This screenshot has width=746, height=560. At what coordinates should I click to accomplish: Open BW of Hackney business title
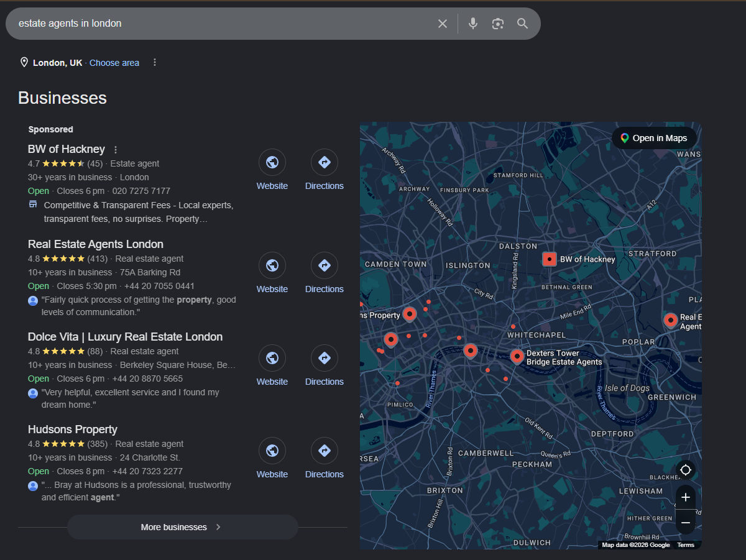pyautogui.click(x=67, y=149)
